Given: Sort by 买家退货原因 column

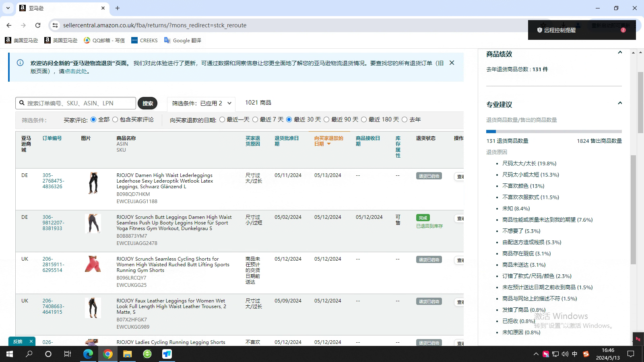Looking at the screenshot, I should click(253, 141).
